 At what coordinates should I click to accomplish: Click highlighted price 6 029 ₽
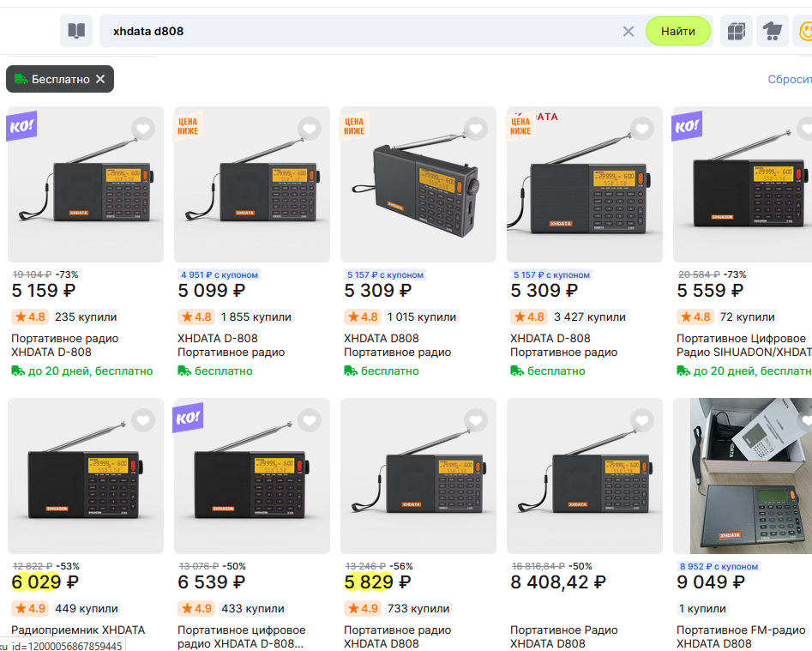45,582
